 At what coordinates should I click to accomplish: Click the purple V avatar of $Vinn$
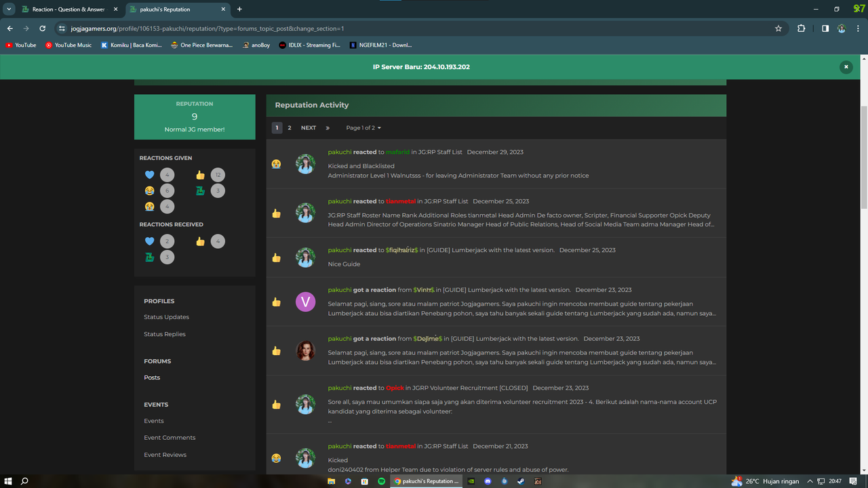coord(306,302)
